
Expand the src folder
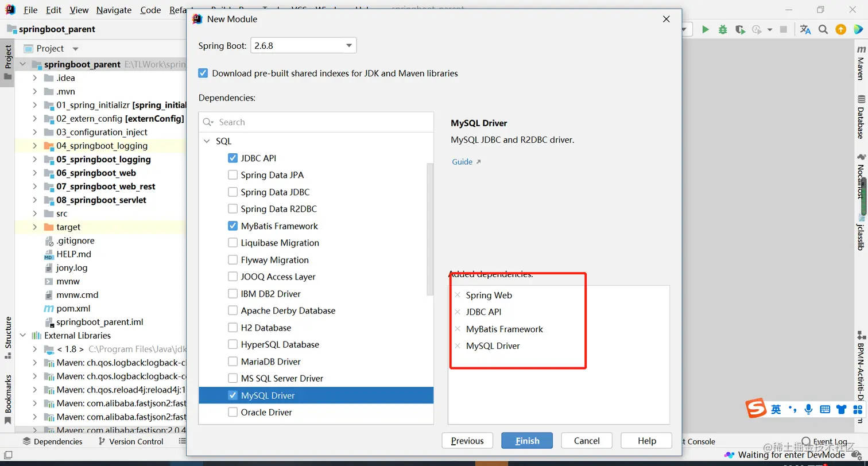click(x=34, y=213)
